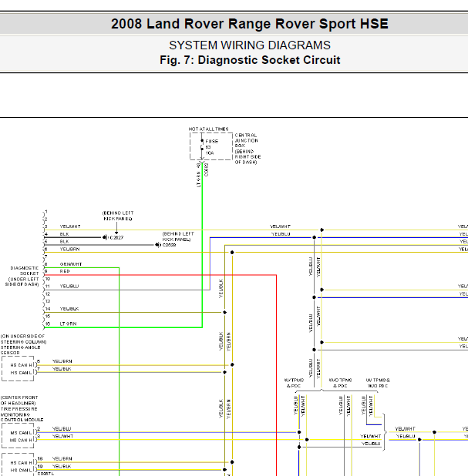Click the vertical 'LT GRN' label below the fuse

coord(198,179)
